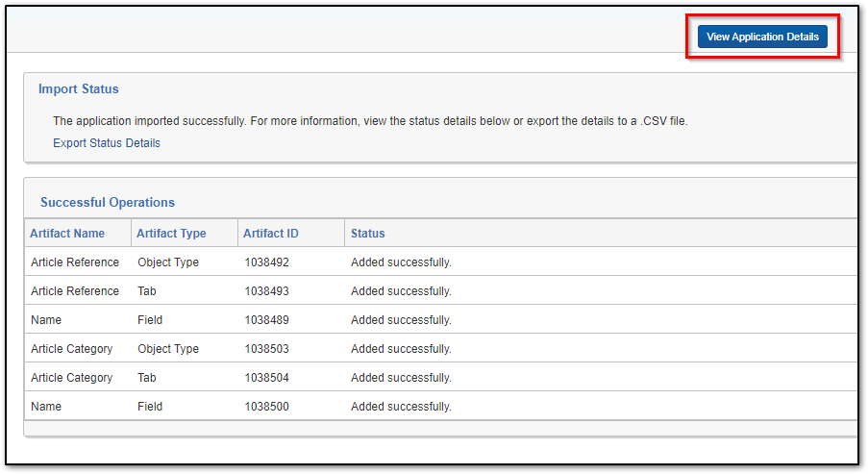Select Article Category in Tab row
The height and width of the screenshot is (474, 868).
(x=71, y=377)
